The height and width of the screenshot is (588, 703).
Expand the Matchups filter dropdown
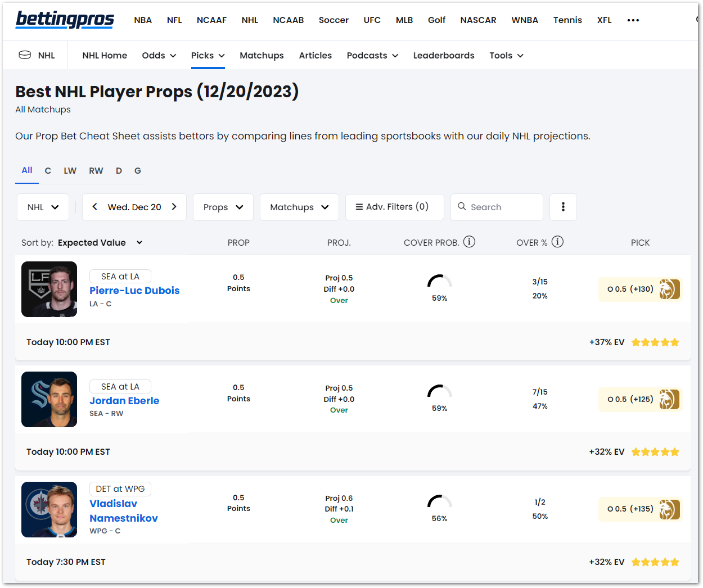pyautogui.click(x=299, y=207)
